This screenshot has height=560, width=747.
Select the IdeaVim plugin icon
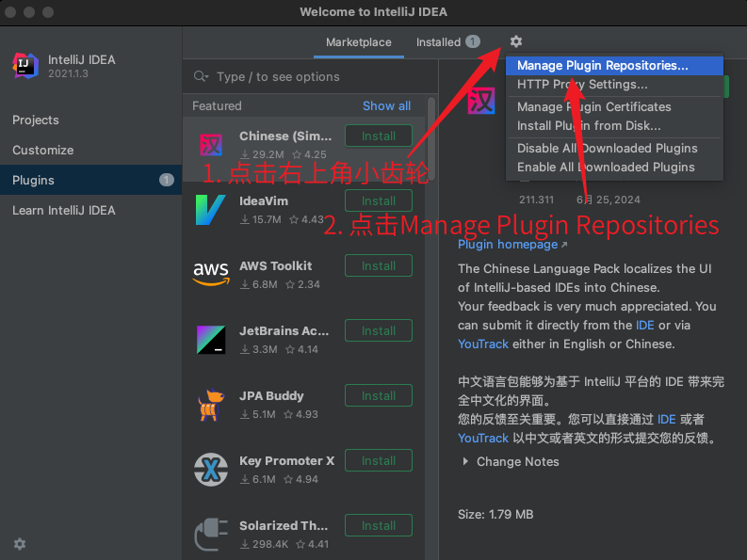click(x=210, y=209)
